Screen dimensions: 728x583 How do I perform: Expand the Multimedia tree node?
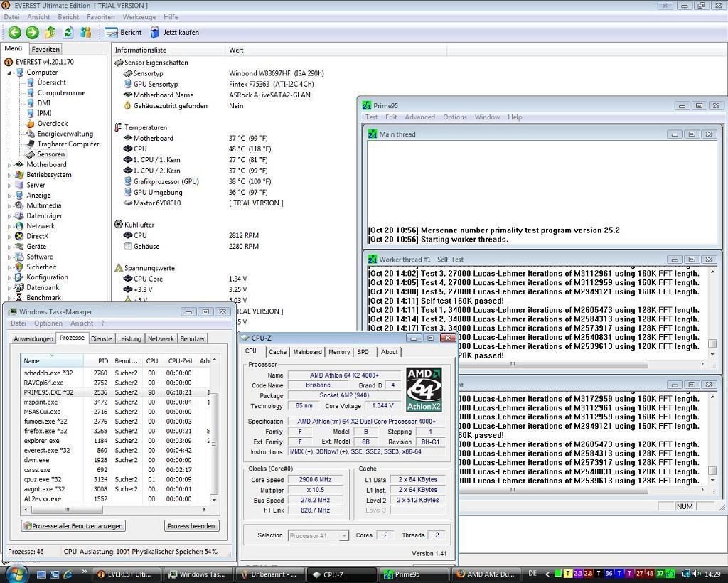pos(9,205)
